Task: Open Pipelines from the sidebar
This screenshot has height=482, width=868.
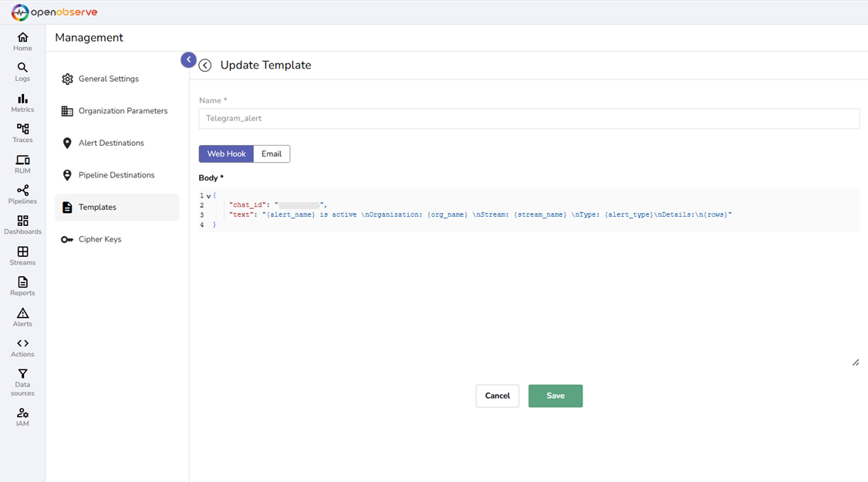Action: pos(22,190)
